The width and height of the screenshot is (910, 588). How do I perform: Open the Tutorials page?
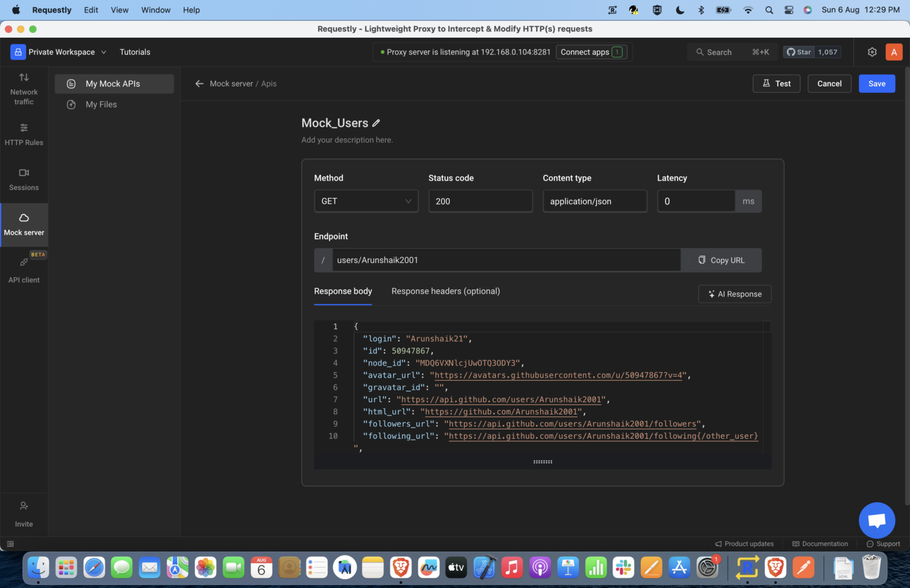point(134,52)
